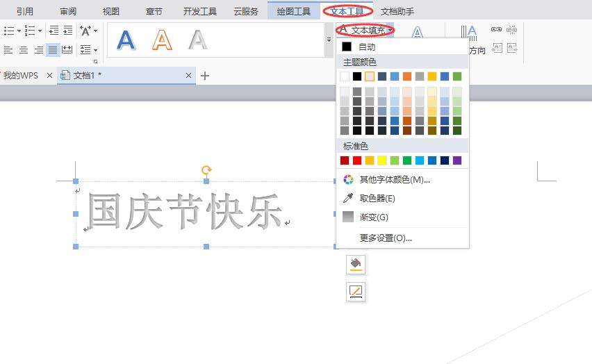Apply distributed alignment

(67, 49)
